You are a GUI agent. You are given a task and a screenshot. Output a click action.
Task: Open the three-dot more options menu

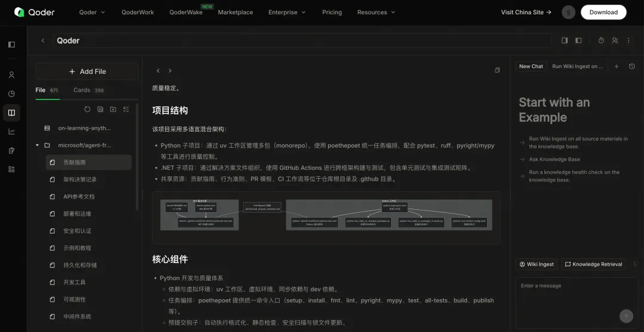tap(628, 40)
